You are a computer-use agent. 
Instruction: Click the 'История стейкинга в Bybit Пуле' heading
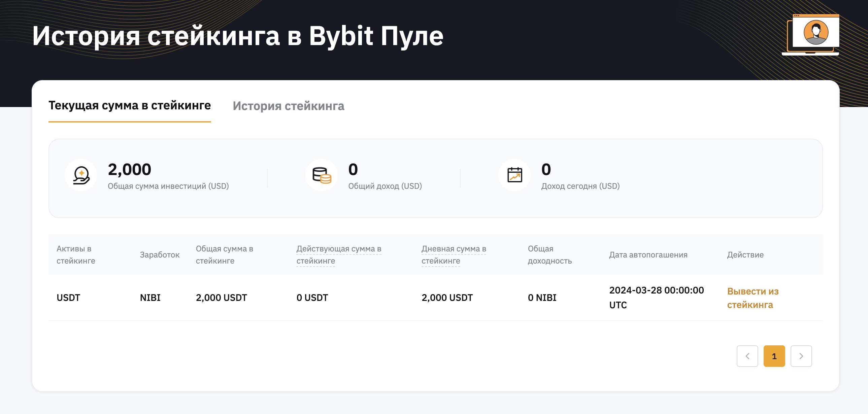click(x=238, y=36)
